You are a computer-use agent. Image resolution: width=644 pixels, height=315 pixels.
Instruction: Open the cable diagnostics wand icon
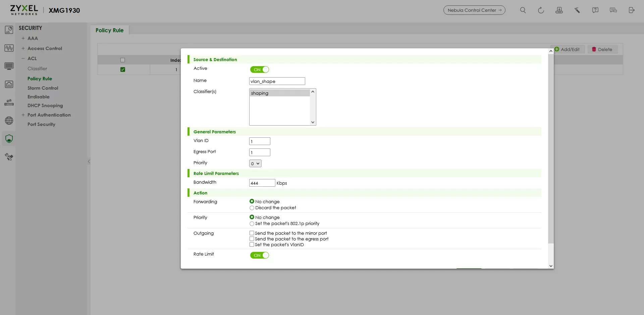(577, 10)
